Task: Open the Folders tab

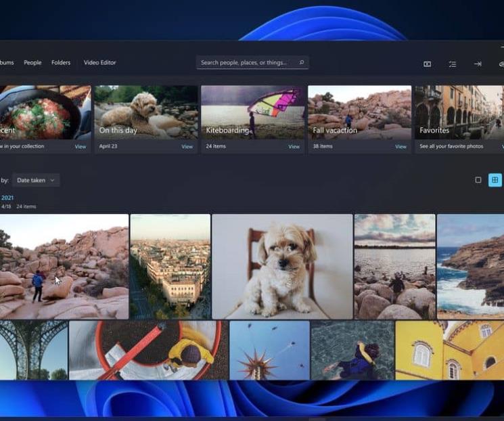Action: [61, 62]
